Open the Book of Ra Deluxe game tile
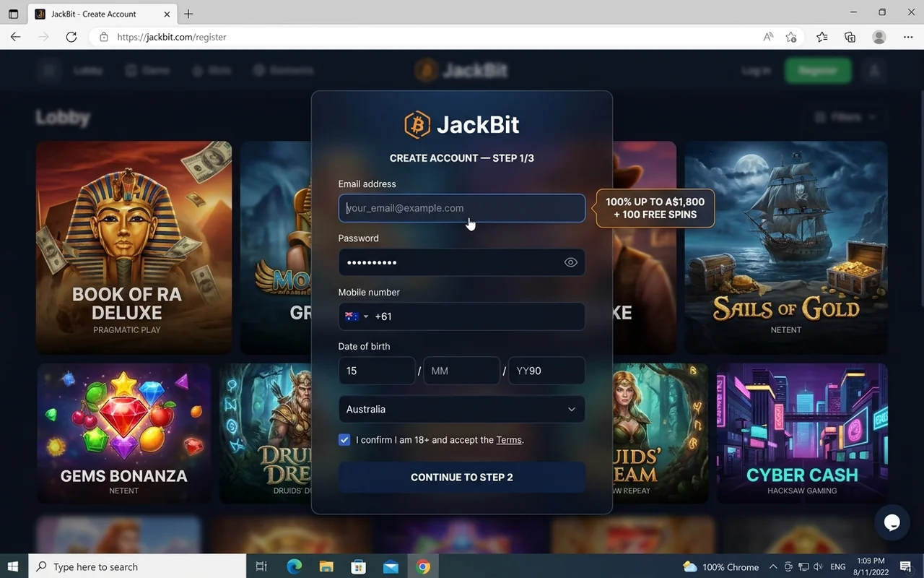The image size is (924, 578). [x=134, y=247]
